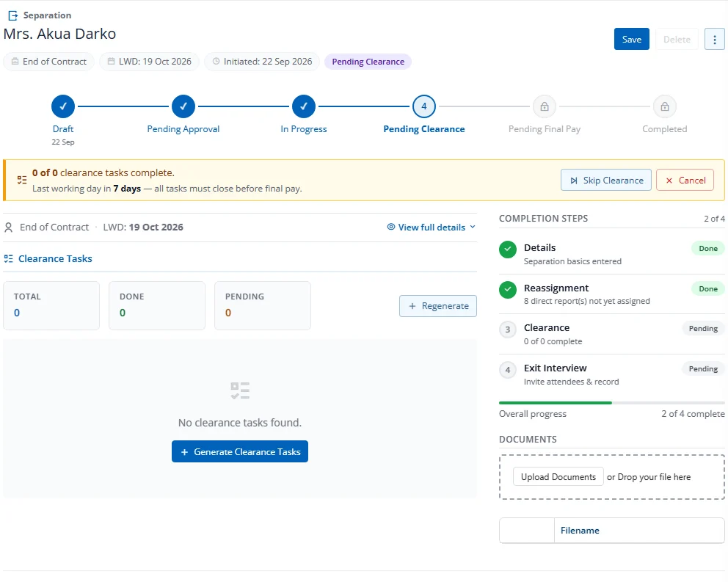
Task: Click the Delete button
Action: [x=677, y=39]
